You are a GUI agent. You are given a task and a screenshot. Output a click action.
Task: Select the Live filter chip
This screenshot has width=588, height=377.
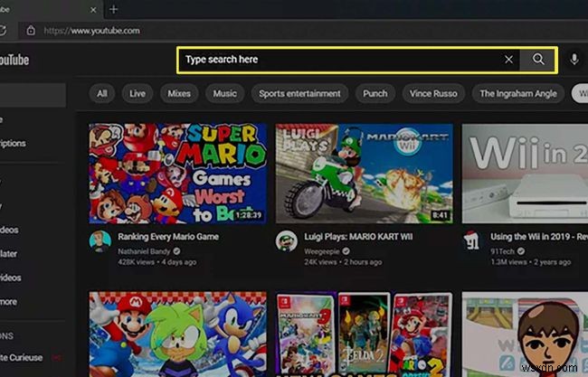[x=138, y=93]
